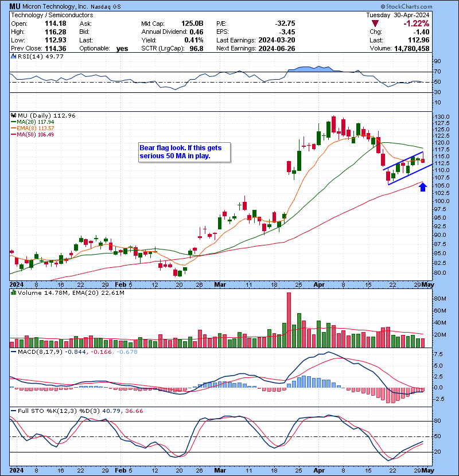Click the 80M volume axis label
This screenshot has width=459, height=476.
click(440, 299)
